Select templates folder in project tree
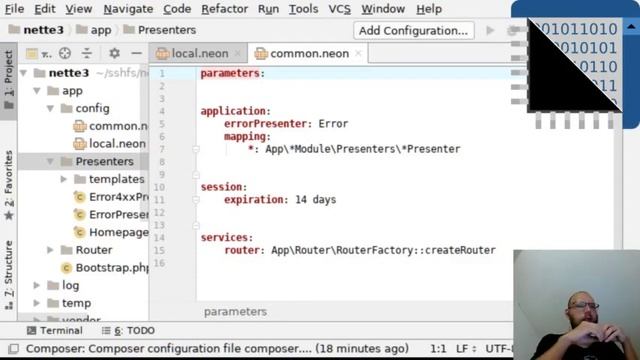Screen dimensions: 640x360 pyautogui.click(x=109, y=179)
